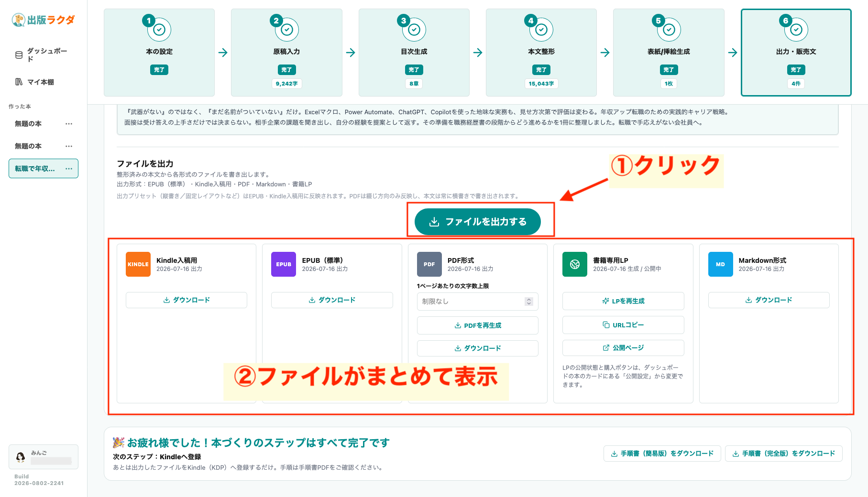
Task: Click the 1ページあたりの文字数上限 label
Action: point(453,286)
